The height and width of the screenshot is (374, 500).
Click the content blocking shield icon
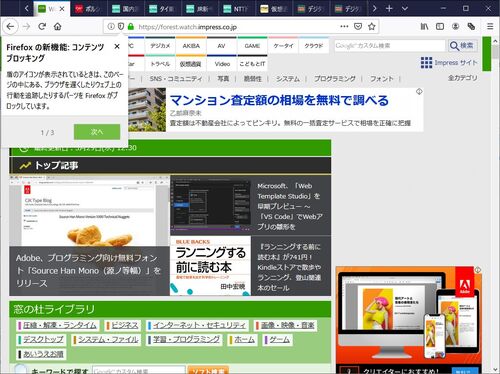[121, 26]
